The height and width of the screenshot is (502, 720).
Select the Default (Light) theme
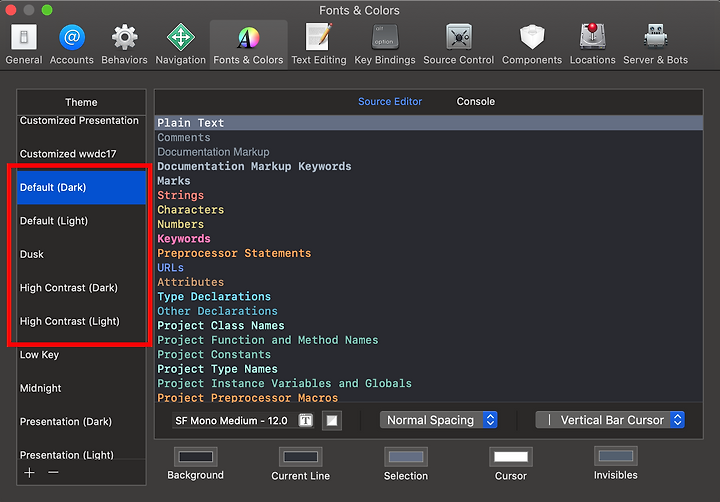81,221
